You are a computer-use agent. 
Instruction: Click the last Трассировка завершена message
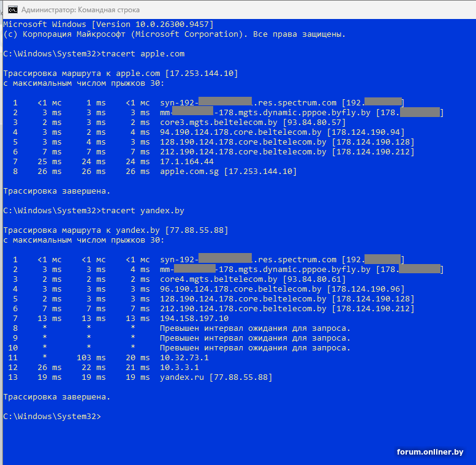pos(57,397)
